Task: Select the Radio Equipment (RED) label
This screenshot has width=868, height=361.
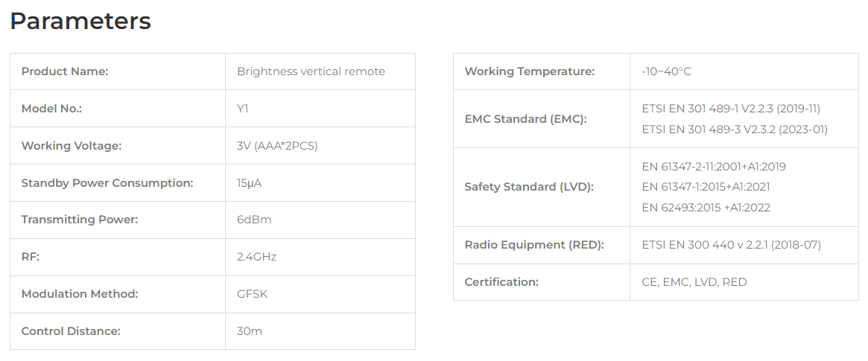Action: coord(534,244)
